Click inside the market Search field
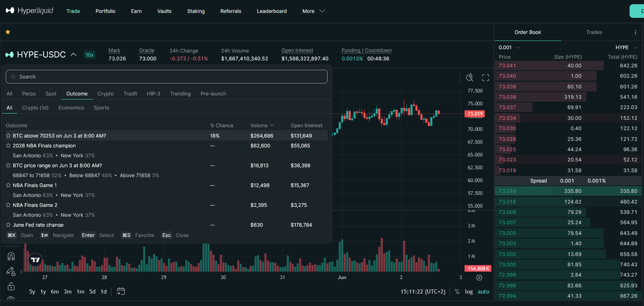 pos(166,77)
